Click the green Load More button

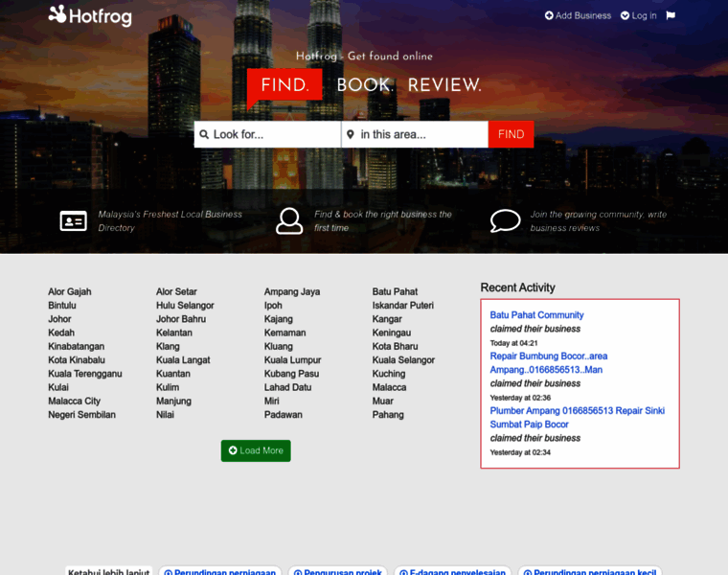click(x=256, y=450)
